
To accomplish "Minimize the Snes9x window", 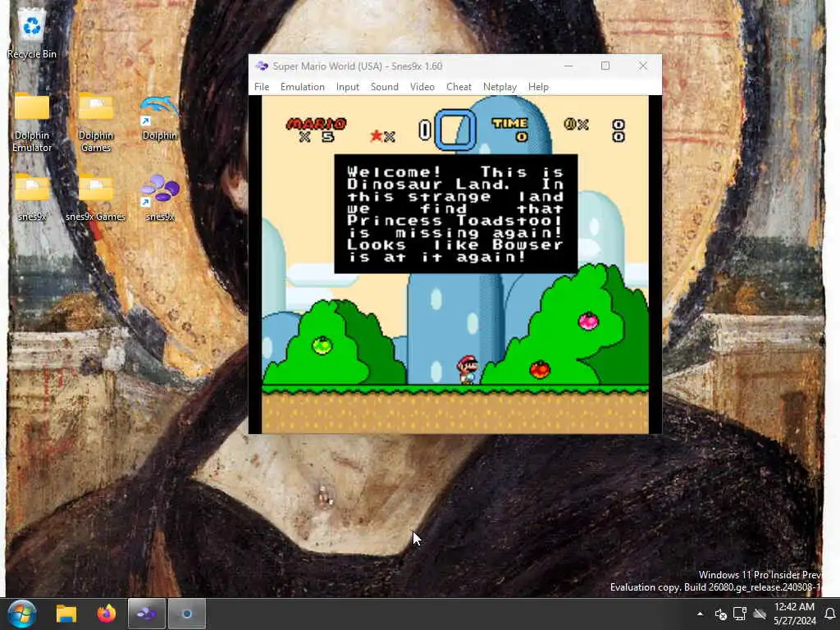I will point(568,66).
